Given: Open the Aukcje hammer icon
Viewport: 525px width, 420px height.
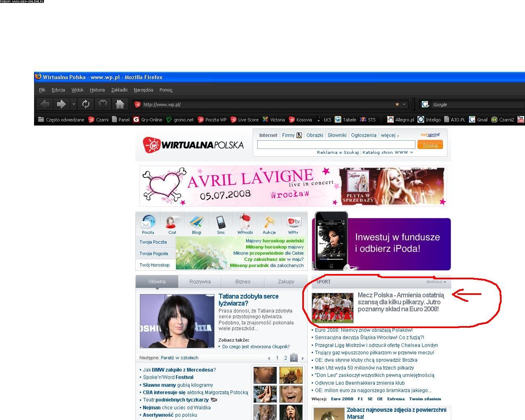Looking at the screenshot, I should (269, 224).
